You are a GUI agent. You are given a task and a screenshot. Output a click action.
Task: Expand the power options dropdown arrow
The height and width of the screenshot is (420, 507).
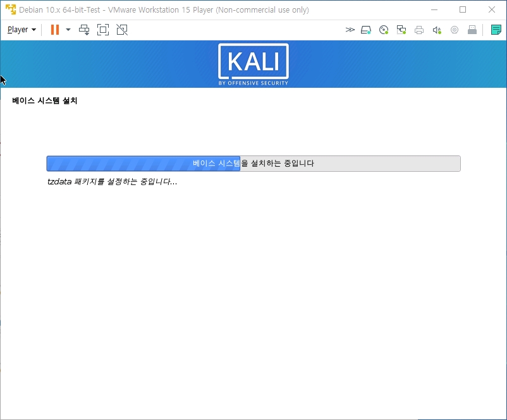point(68,30)
